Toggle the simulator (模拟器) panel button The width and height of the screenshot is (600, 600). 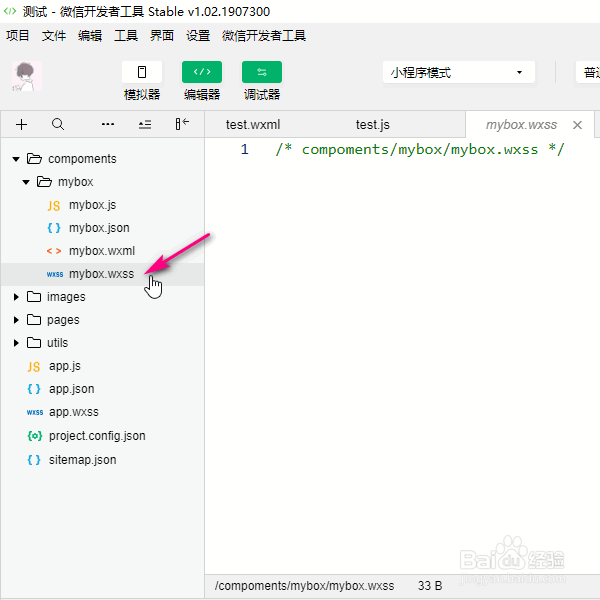point(142,72)
